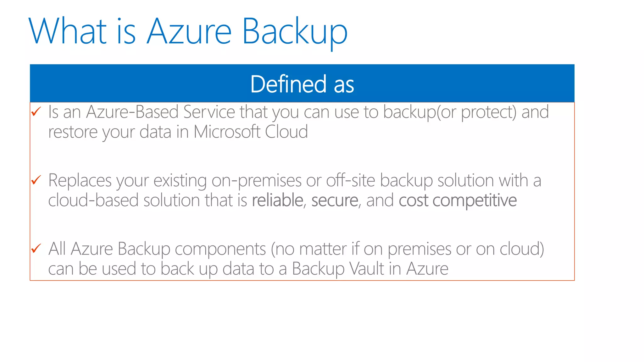
Task: Click the first red checkmark bullet icon
Action: pyautogui.click(x=36, y=111)
